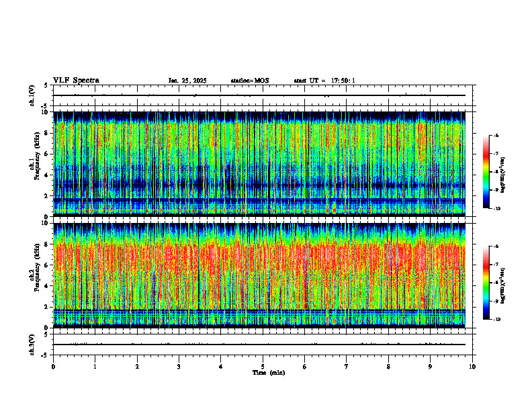Click the ch.1 voltage waveform trace
The image size is (532, 411).
(259, 95)
